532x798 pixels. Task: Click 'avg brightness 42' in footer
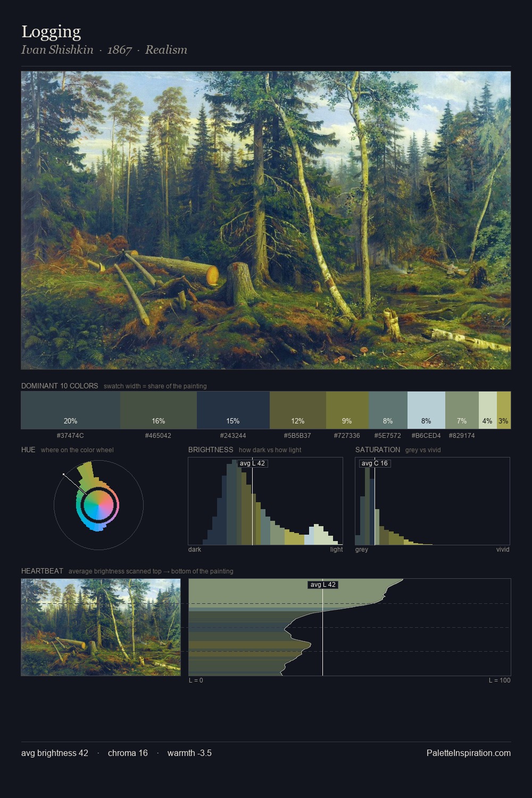click(x=55, y=753)
